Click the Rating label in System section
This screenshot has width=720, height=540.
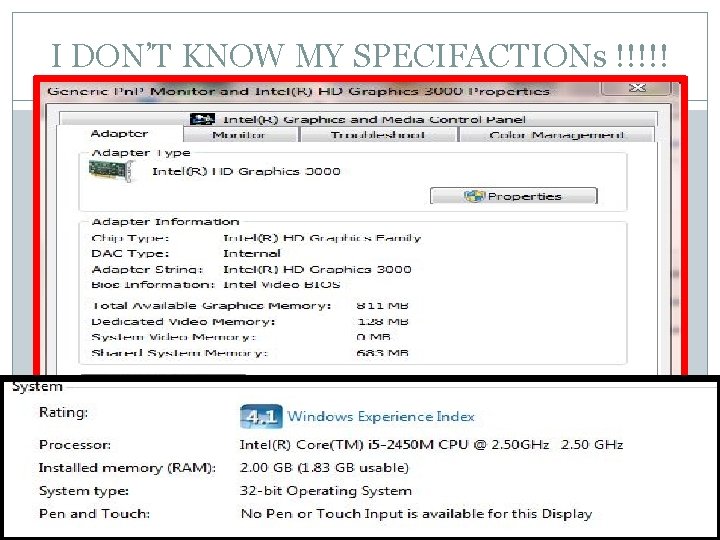tap(63, 412)
